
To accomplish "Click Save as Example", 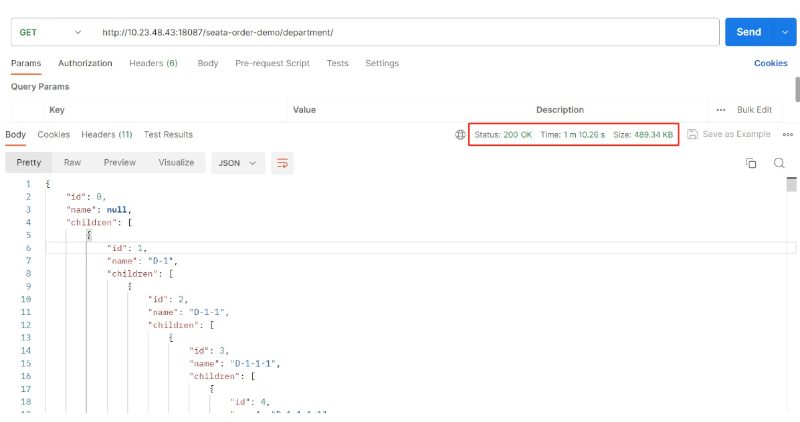I will pos(729,134).
